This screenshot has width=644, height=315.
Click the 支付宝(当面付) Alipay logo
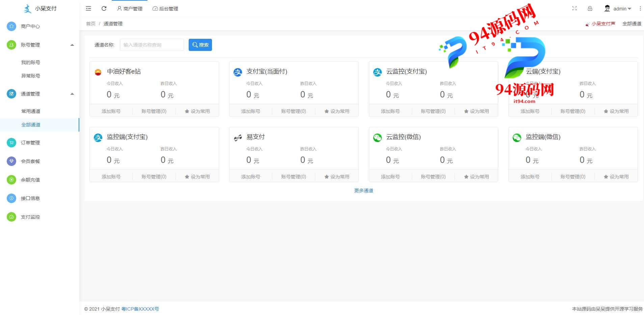coord(238,72)
